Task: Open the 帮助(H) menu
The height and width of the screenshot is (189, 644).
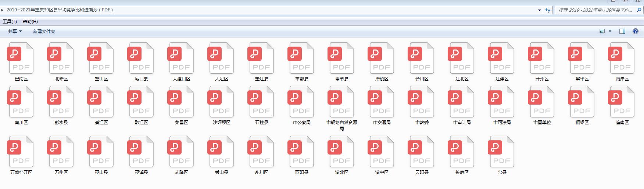Action: (x=30, y=22)
